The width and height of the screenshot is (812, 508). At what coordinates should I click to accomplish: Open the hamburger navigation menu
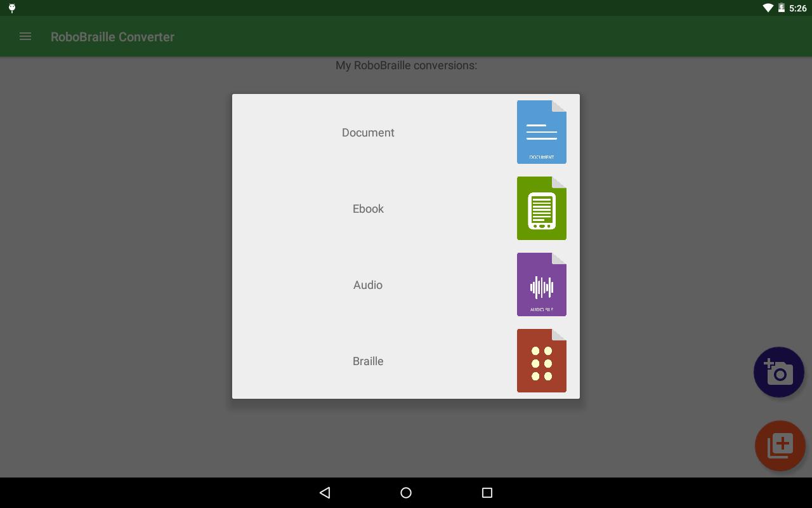(25, 36)
